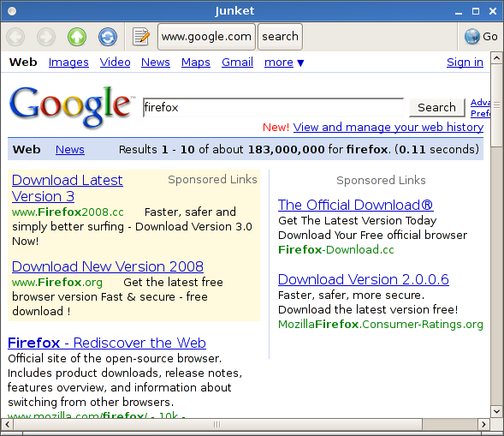Open Download New Version 2008 link

pos(108,266)
